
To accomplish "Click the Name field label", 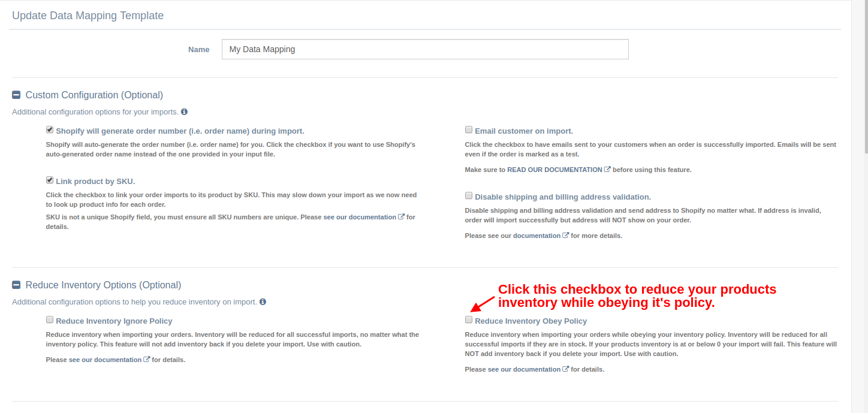I will (199, 49).
